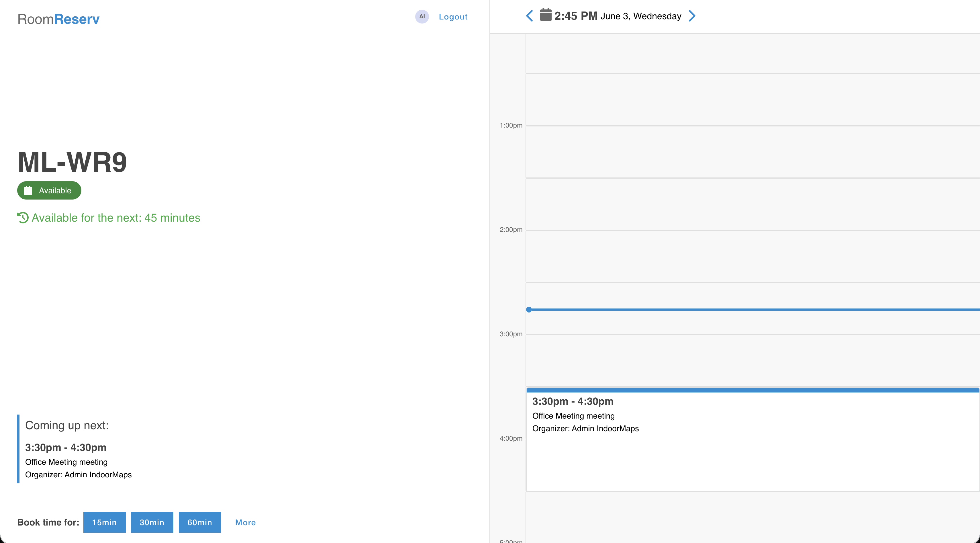Click the 3:00pm time label
980x543 pixels.
pyautogui.click(x=511, y=334)
